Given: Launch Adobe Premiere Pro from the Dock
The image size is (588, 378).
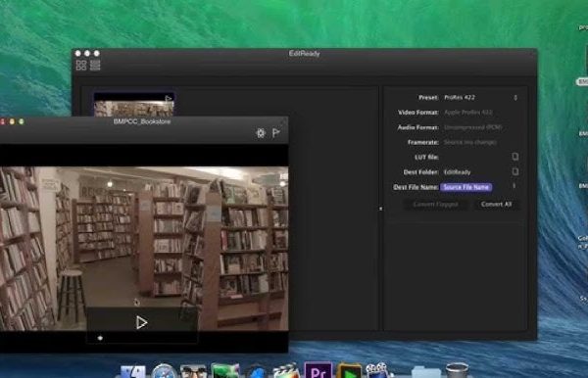Looking at the screenshot, I should (318, 370).
